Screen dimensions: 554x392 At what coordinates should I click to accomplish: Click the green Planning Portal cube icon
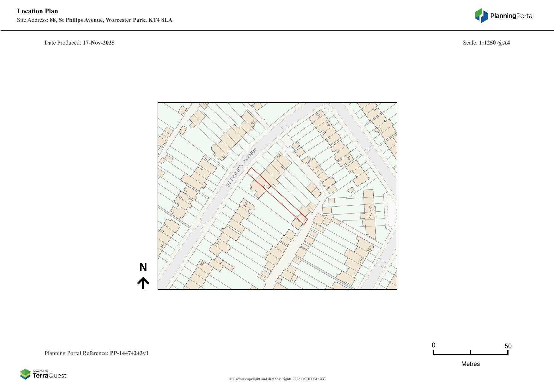[479, 14]
